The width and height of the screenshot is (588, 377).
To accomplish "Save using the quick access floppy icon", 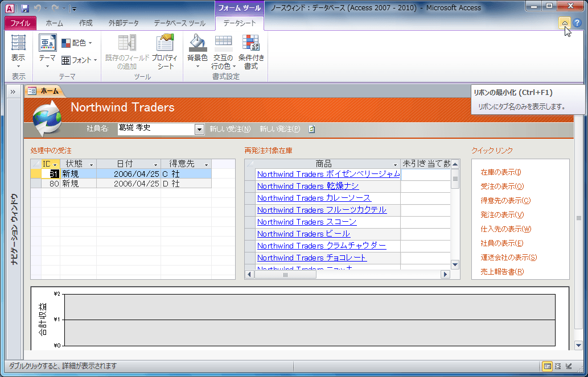I will [x=24, y=8].
